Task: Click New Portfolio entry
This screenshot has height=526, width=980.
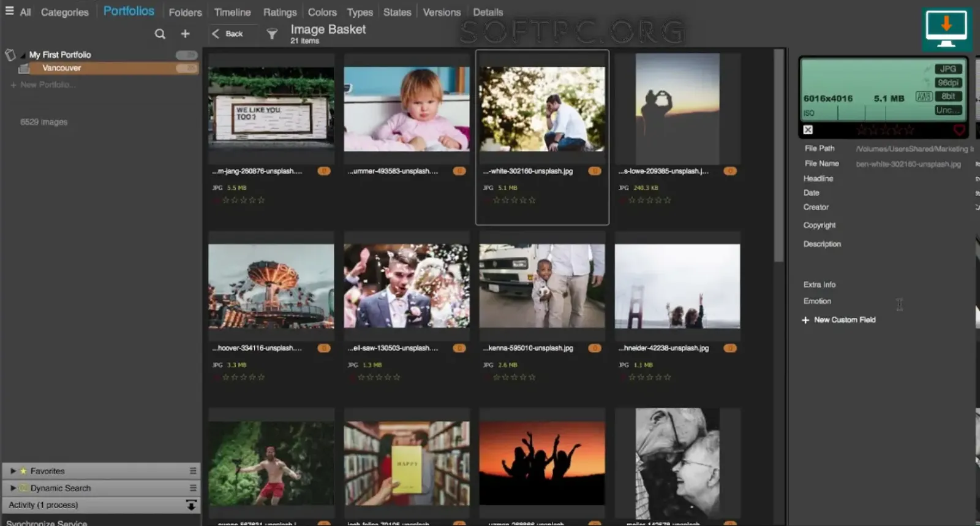Action: click(43, 85)
